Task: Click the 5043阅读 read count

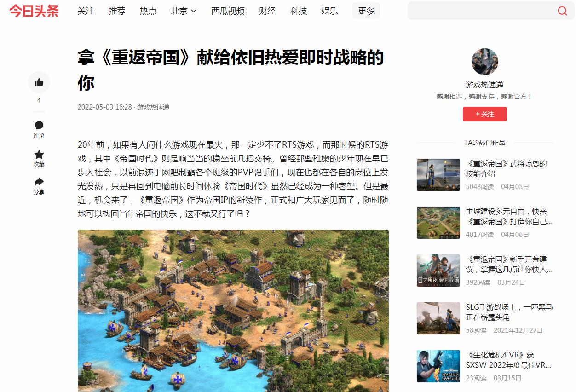Action: (x=480, y=187)
